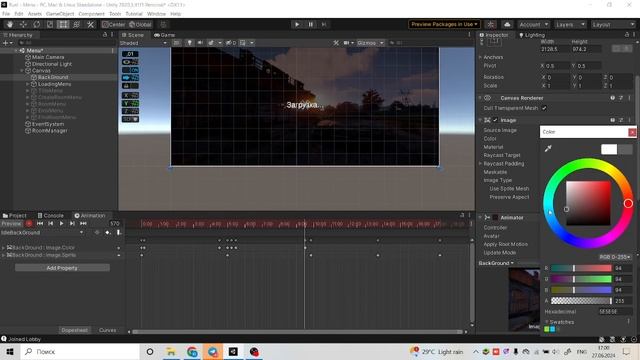Image resolution: width=640 pixels, height=360 pixels.
Task: Expand the LoadingMenu hierarchy item
Action: coord(28,84)
